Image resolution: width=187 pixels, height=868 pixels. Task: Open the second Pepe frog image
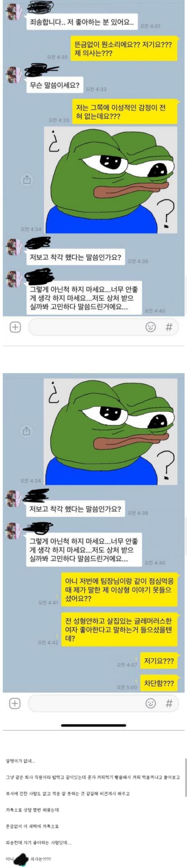click(111, 431)
